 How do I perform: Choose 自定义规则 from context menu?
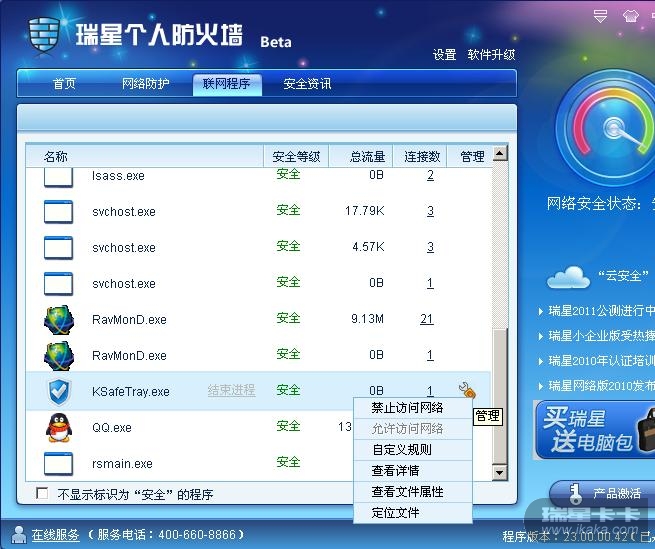coord(413,450)
